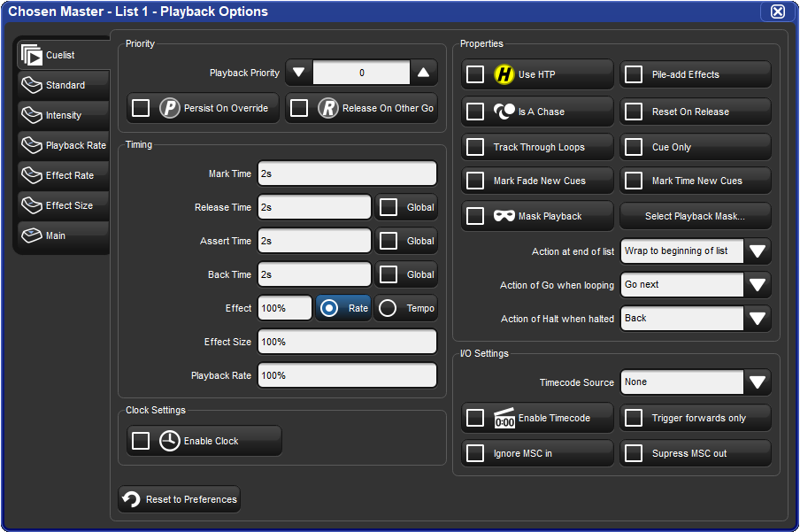
Task: Toggle Assert Time Global checkbox
Action: [388, 241]
